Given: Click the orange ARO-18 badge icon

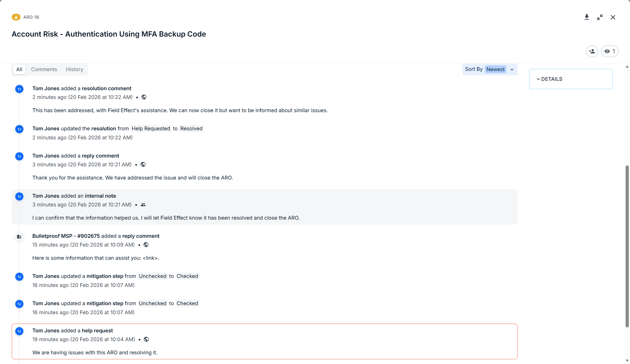Looking at the screenshot, I should pos(16,17).
